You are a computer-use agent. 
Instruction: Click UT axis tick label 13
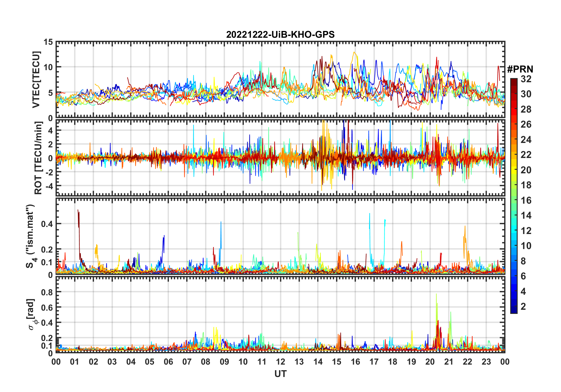click(x=299, y=362)
